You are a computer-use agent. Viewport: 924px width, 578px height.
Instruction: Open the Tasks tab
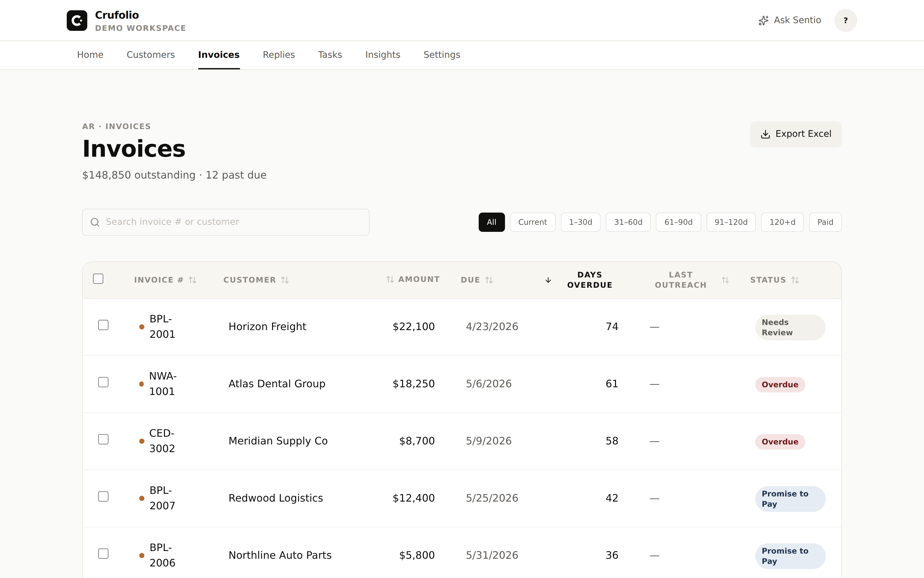tap(330, 55)
